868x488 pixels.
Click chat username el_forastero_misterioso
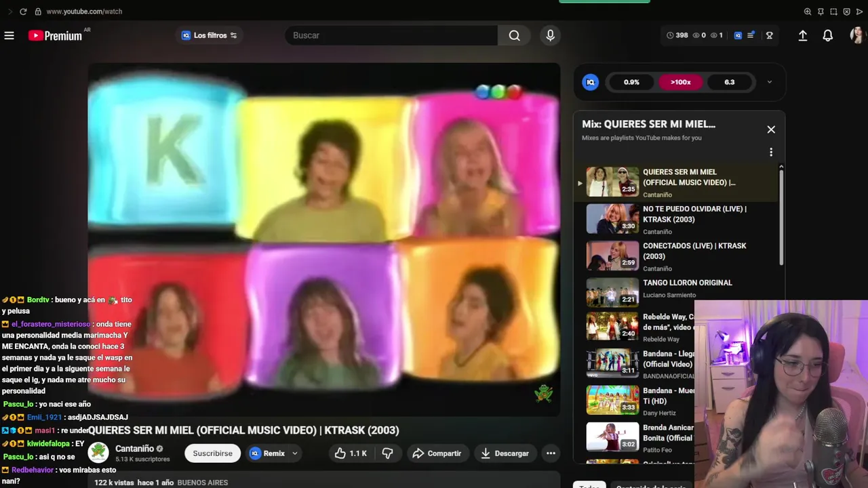click(51, 324)
